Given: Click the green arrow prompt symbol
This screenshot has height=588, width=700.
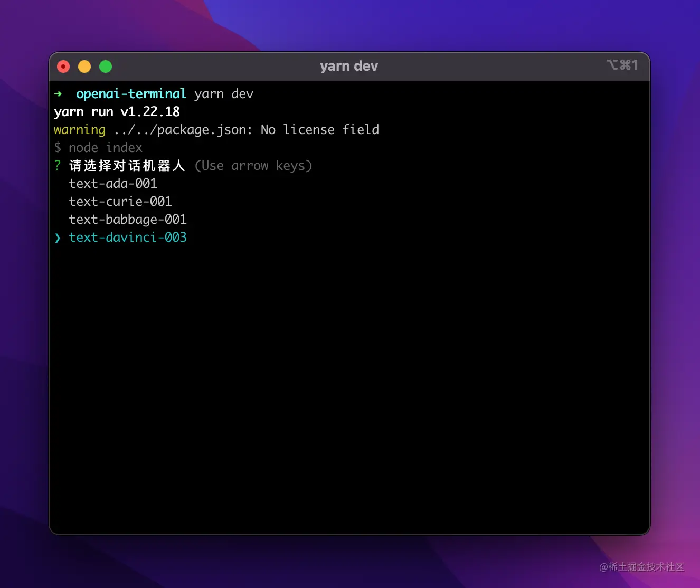Looking at the screenshot, I should [58, 94].
